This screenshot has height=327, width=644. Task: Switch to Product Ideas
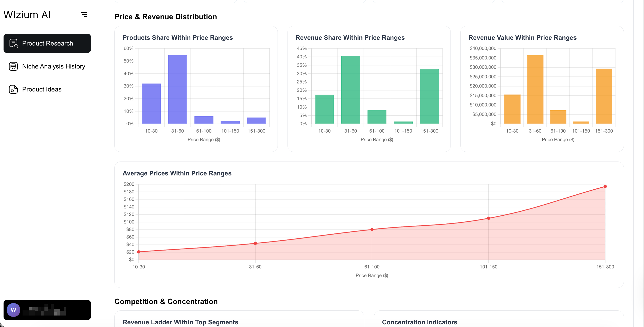(42, 89)
